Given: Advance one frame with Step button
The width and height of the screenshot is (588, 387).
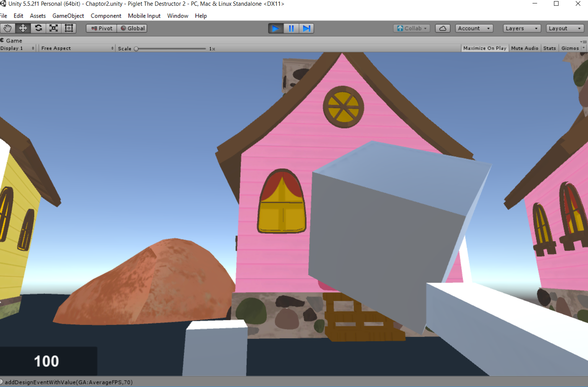Looking at the screenshot, I should 306,28.
